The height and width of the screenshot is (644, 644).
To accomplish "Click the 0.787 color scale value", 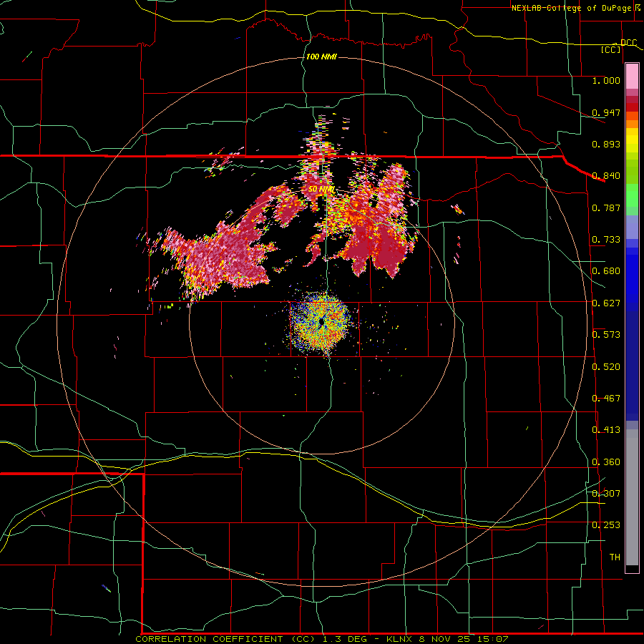I will [x=606, y=208].
